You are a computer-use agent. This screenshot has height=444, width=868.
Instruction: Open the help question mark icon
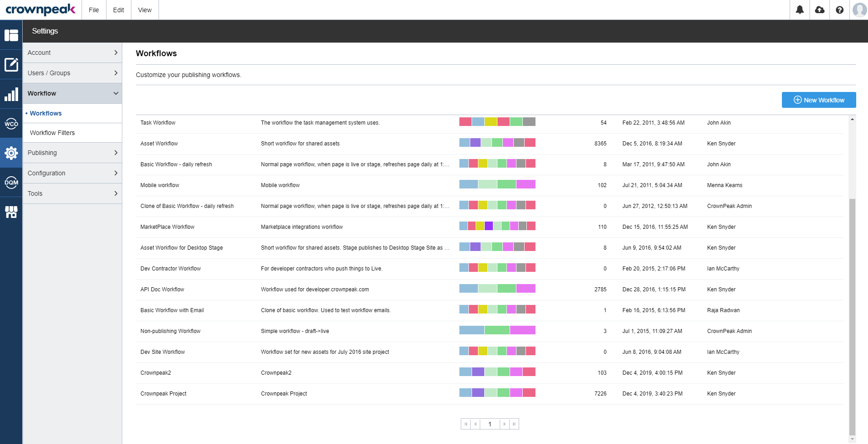[x=839, y=10]
